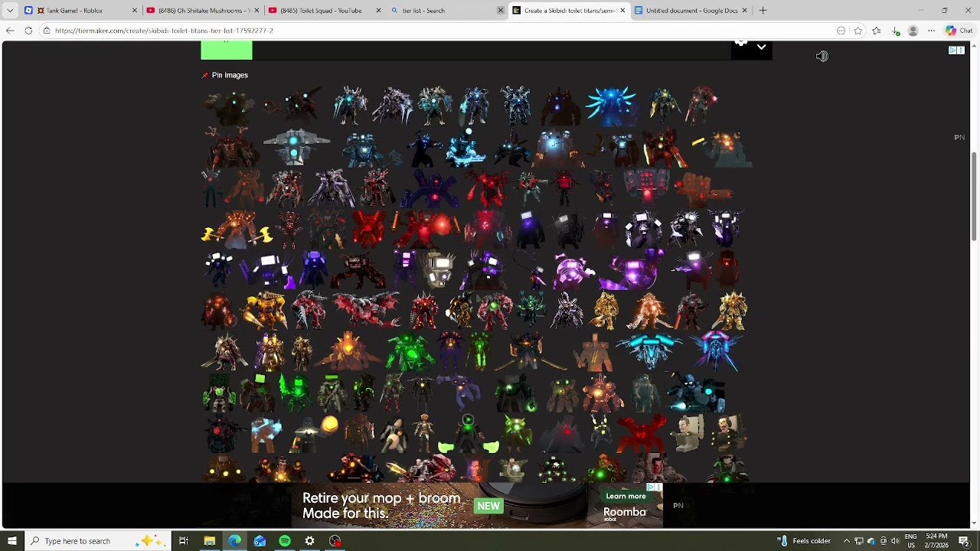This screenshot has width=980, height=551.
Task: Switch to the Tank Game! - Roblox tab
Action: coord(81,11)
